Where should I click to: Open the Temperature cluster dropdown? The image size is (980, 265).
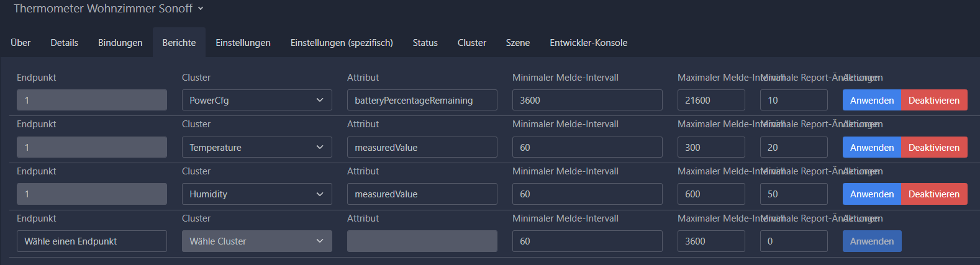pyautogui.click(x=256, y=147)
